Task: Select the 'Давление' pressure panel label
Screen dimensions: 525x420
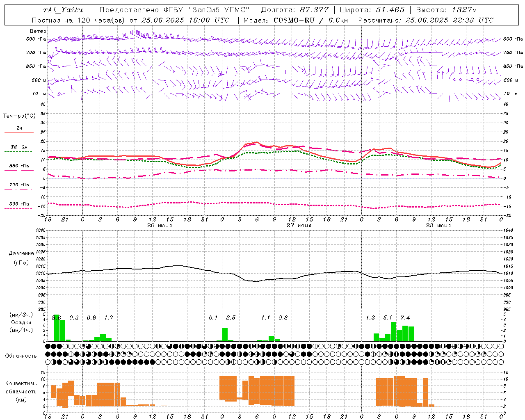Action: point(21,253)
